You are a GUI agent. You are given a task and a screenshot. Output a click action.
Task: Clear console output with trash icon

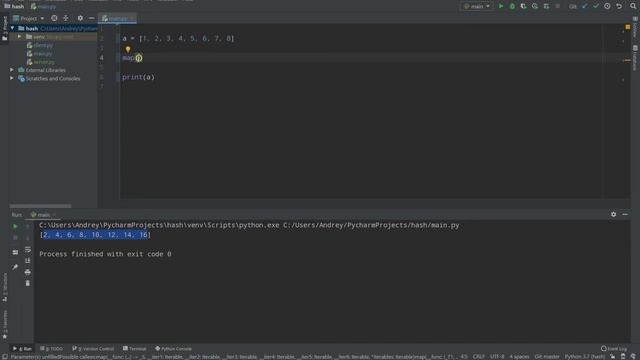(x=28, y=283)
